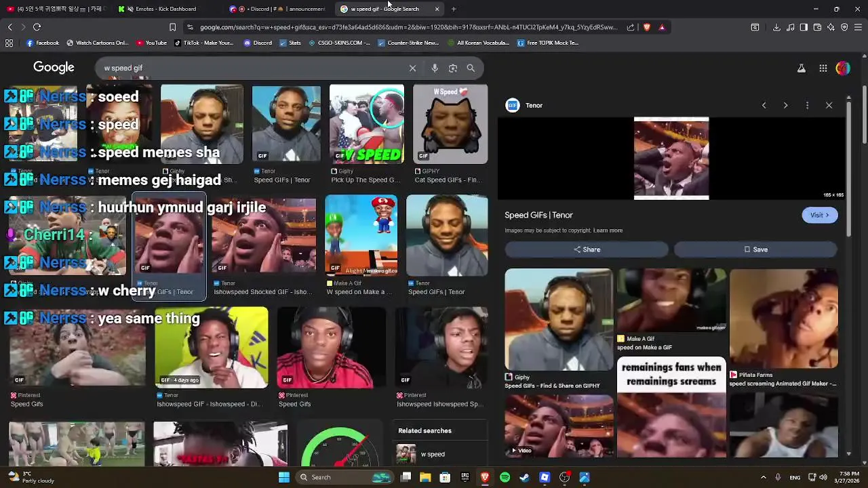
Task: Open the large preview GIF image
Action: tap(671, 159)
